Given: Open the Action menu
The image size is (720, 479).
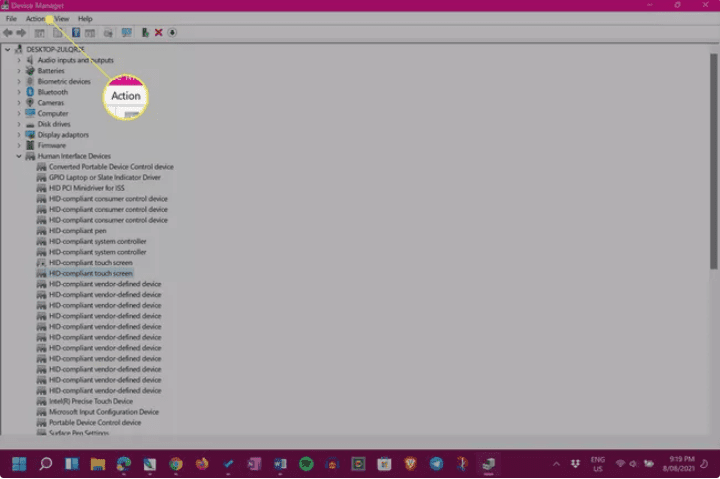Looking at the screenshot, I should 36,19.
